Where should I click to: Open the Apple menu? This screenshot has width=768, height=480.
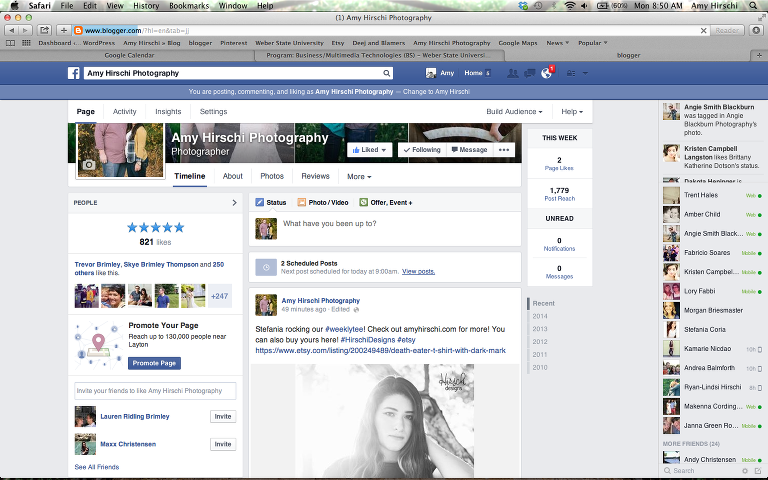[x=15, y=5]
